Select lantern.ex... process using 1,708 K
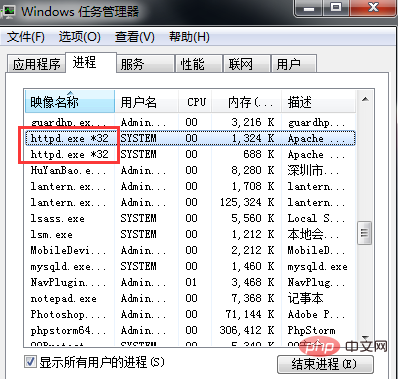This screenshot has height=379, width=398. tap(190, 186)
